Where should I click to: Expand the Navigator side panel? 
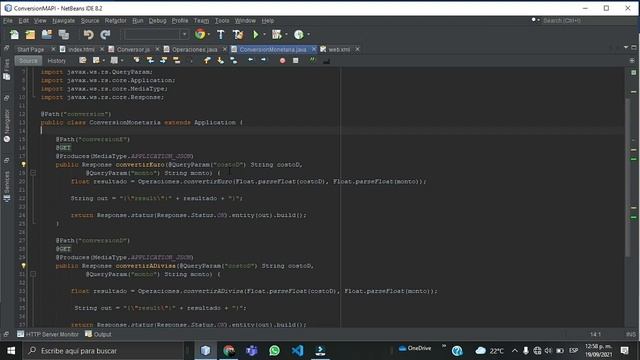click(x=7, y=126)
